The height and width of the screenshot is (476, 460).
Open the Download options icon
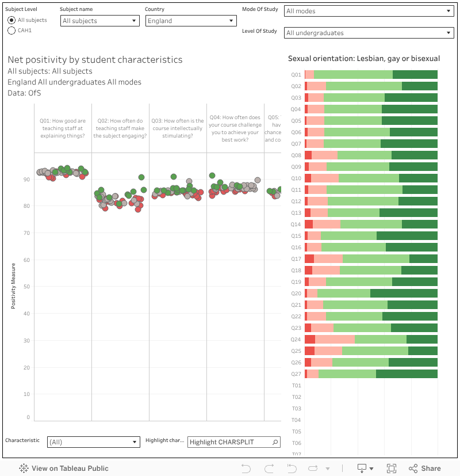[x=365, y=469]
